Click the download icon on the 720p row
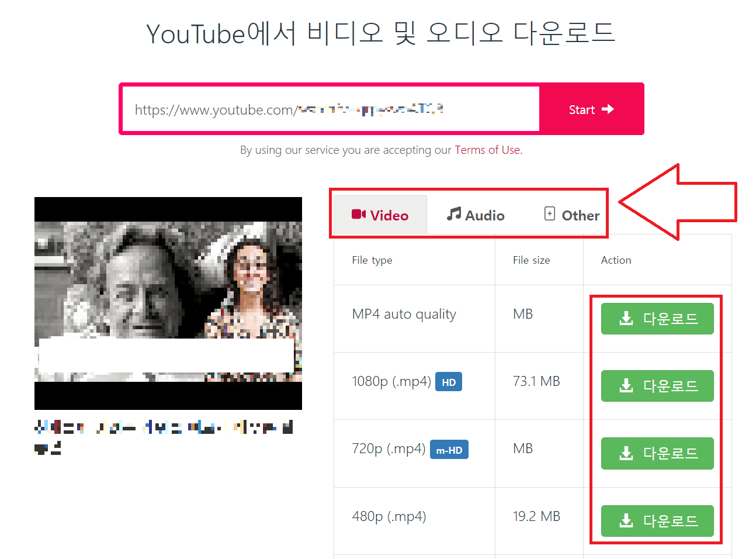 tap(626, 453)
